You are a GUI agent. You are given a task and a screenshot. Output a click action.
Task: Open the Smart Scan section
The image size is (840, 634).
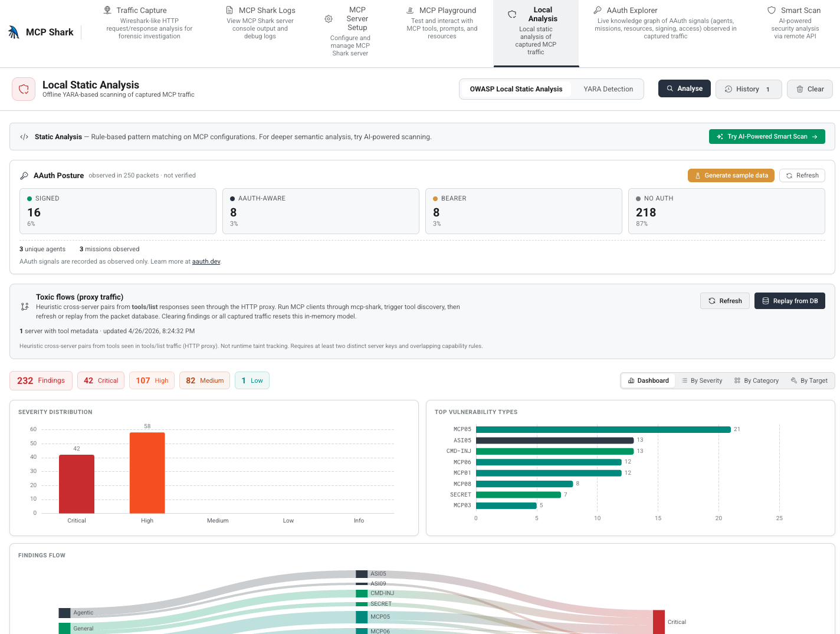click(795, 23)
